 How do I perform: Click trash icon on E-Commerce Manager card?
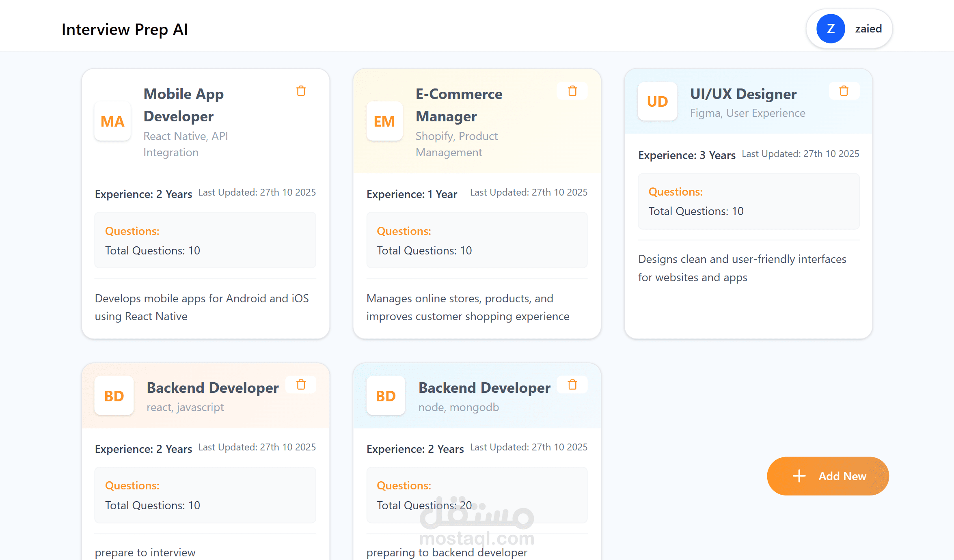[572, 91]
